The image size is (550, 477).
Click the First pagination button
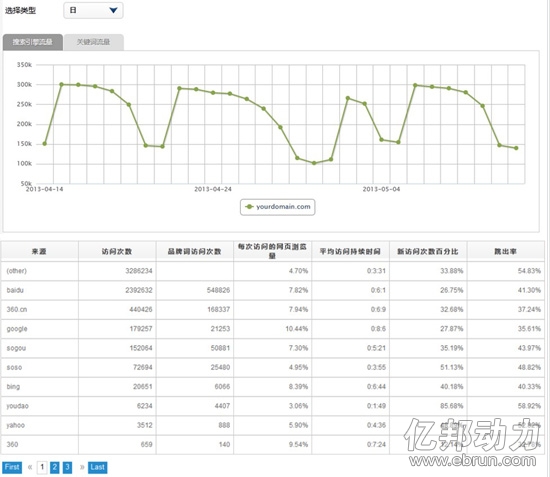tap(12, 467)
